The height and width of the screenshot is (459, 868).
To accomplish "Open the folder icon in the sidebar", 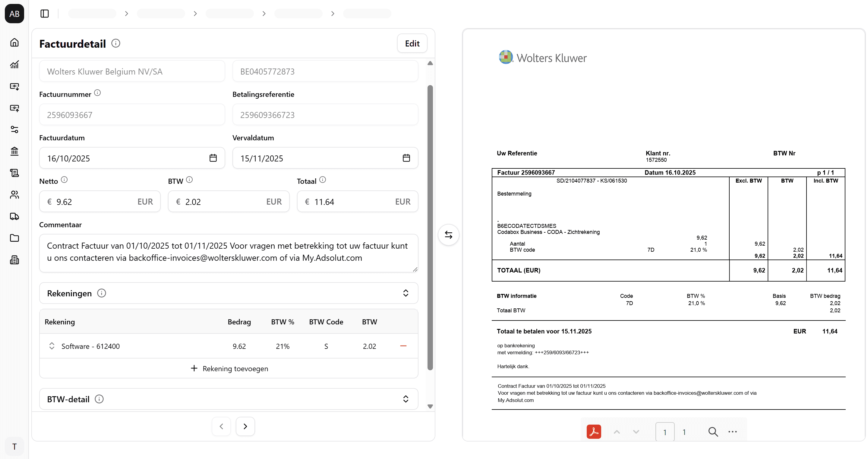I will [x=14, y=238].
